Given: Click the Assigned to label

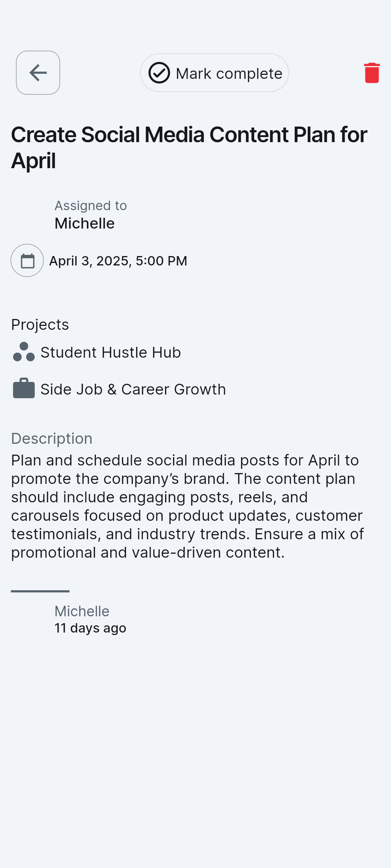Looking at the screenshot, I should point(91,205).
